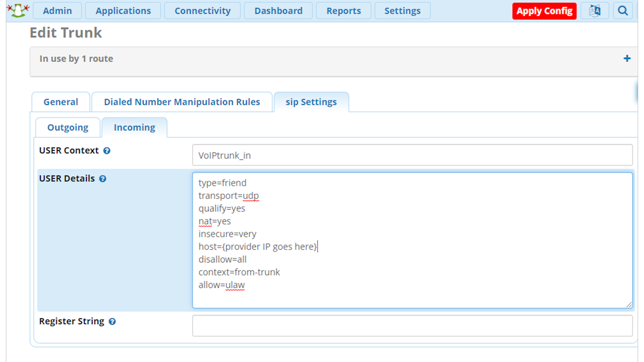This screenshot has width=644, height=362.
Task: Switch to the Outgoing tab
Action: click(68, 127)
